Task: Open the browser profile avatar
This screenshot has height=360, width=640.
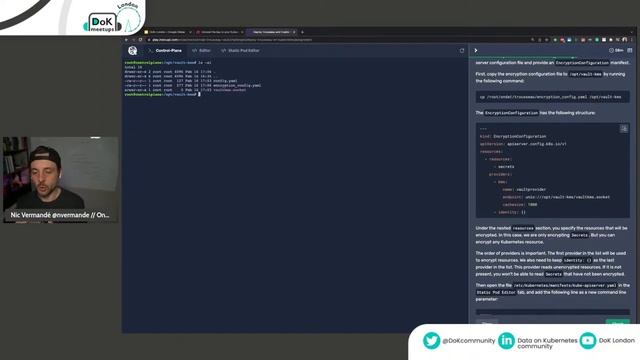Action: tap(624, 40)
